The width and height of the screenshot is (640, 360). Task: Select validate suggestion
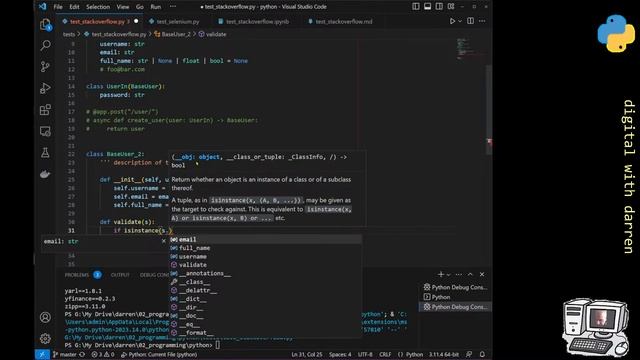tap(265, 265)
